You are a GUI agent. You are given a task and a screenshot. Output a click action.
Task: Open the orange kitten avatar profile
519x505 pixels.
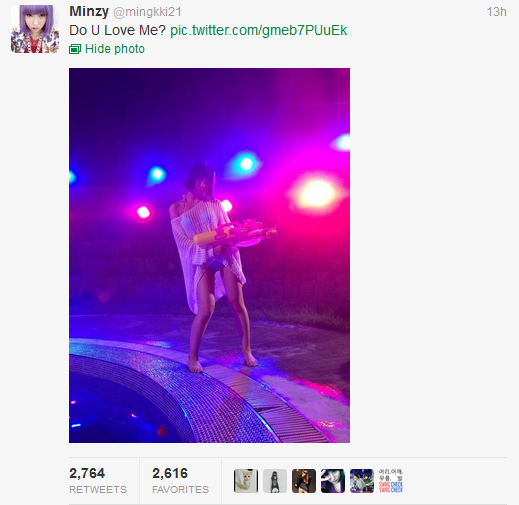point(246,481)
